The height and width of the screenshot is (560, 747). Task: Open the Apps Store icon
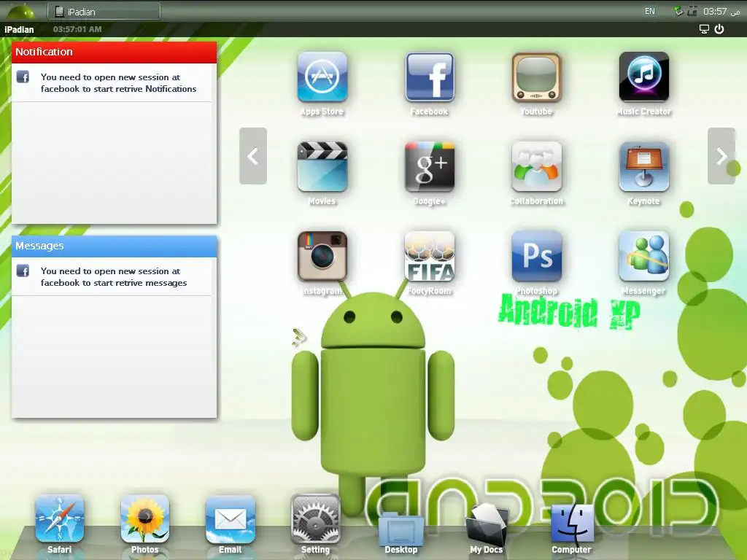point(322,77)
